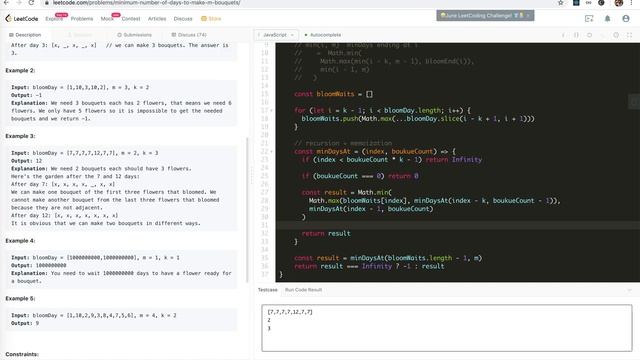Screen dimensions: 640x360
Task: Open the playground plus icon in the header
Action: tap(589, 18)
